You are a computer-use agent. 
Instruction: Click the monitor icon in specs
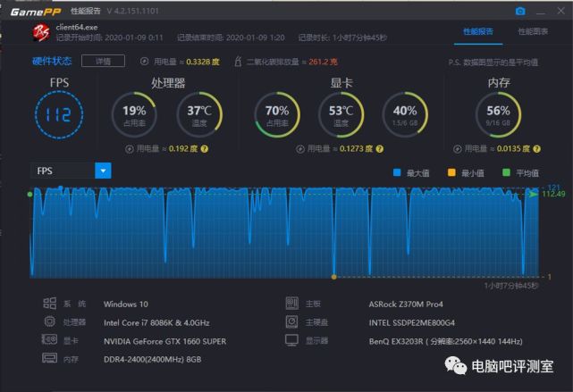[x=292, y=340]
